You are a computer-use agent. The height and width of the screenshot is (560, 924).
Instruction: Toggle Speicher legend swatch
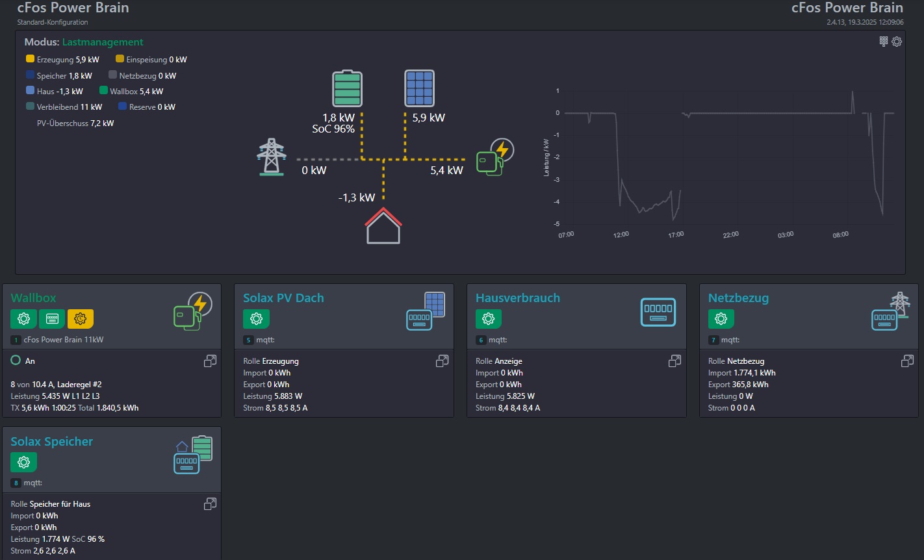tap(30, 75)
